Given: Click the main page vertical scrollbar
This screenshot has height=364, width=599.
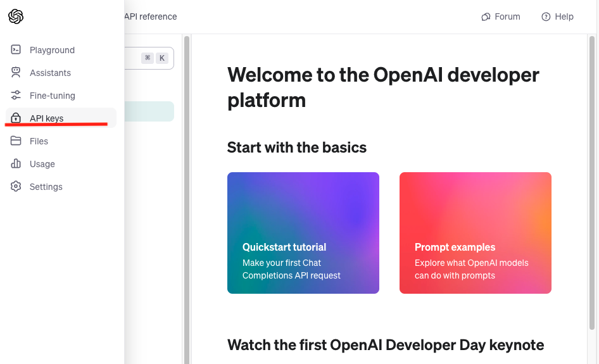Looking at the screenshot, I should [592, 182].
